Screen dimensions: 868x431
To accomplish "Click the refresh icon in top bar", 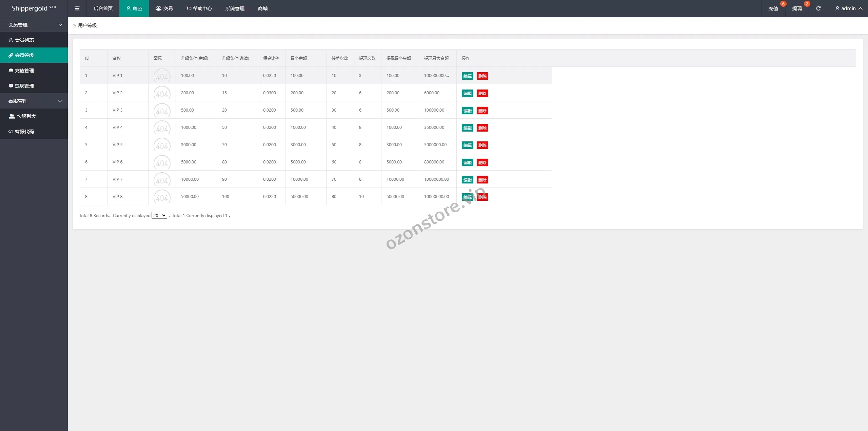I will pos(818,8).
